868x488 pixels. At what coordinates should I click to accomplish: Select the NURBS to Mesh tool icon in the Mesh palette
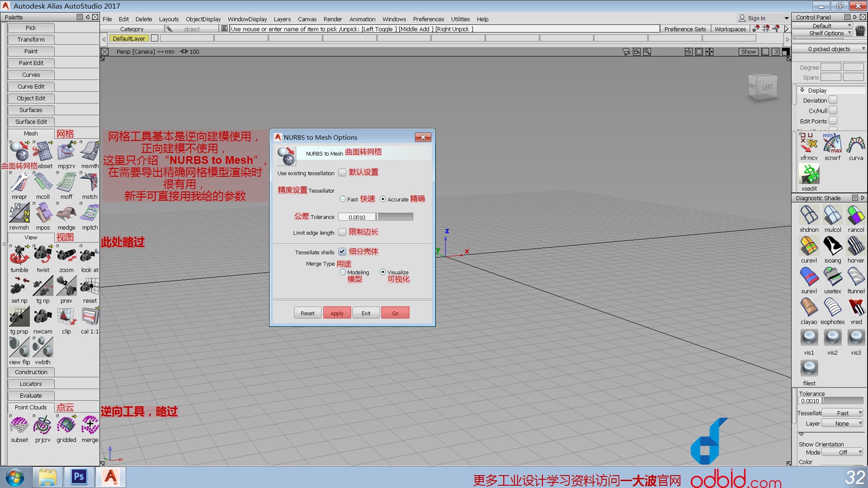19,151
